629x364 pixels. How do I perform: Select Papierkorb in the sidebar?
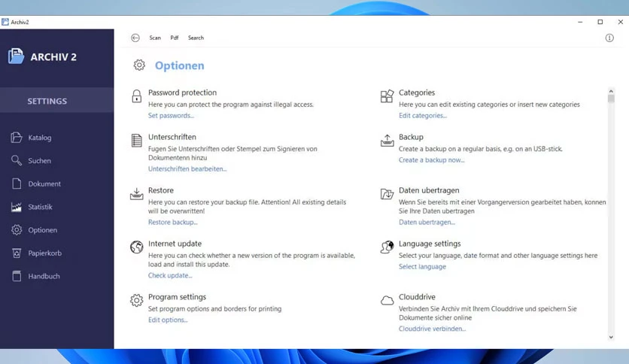45,253
